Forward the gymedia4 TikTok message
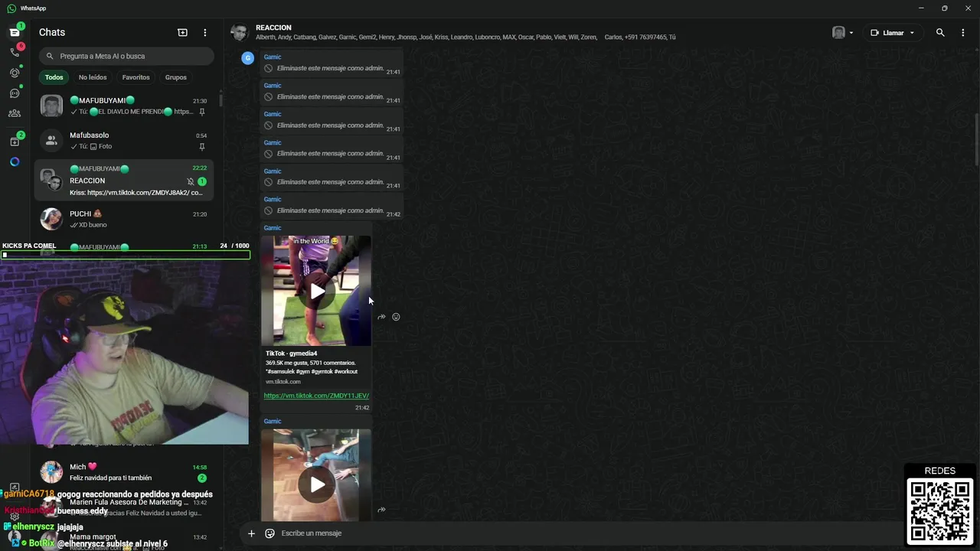Image resolution: width=980 pixels, height=551 pixels. [x=381, y=317]
